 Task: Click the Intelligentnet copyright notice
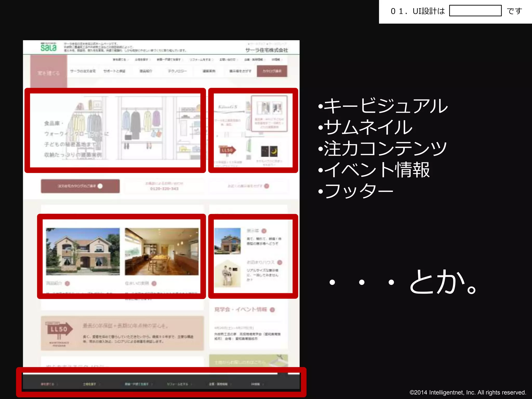click(x=468, y=392)
